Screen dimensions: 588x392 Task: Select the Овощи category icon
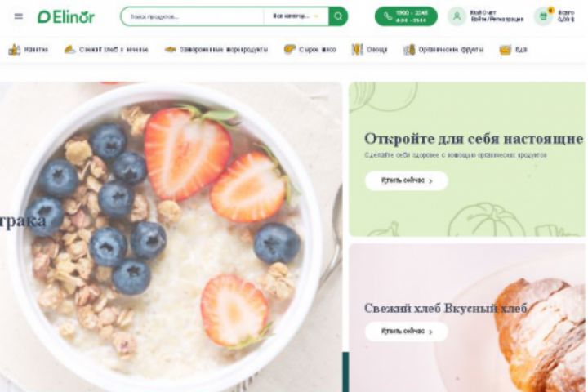pyautogui.click(x=357, y=50)
